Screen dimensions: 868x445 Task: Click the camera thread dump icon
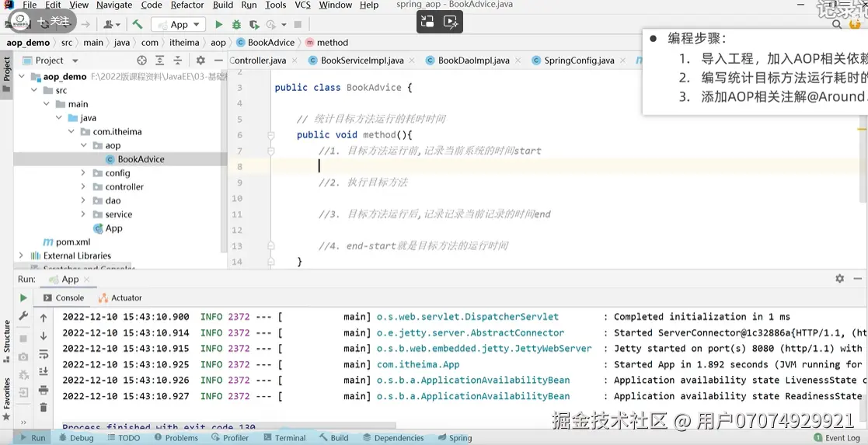23,357
